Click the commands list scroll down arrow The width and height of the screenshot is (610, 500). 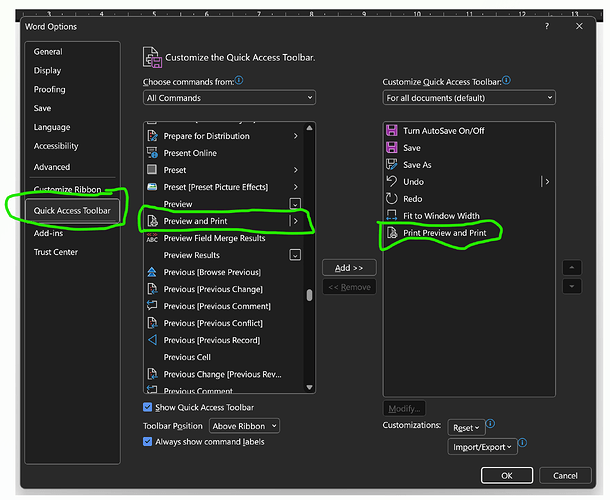pos(309,387)
